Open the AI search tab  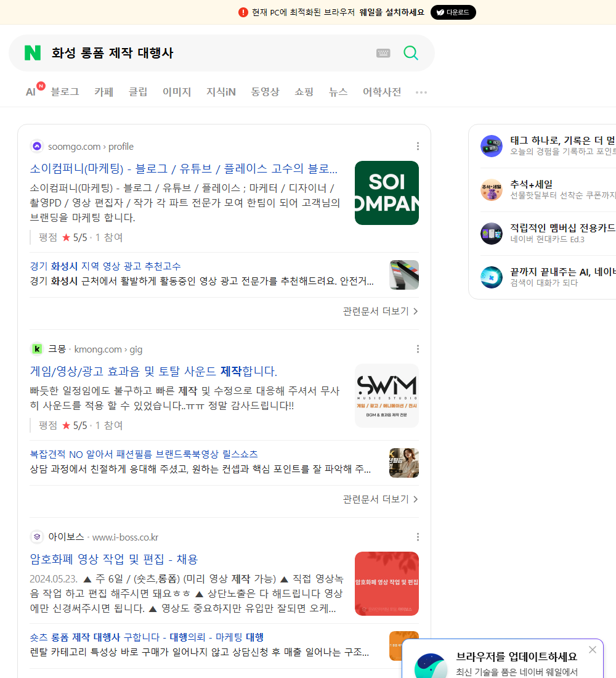[31, 92]
